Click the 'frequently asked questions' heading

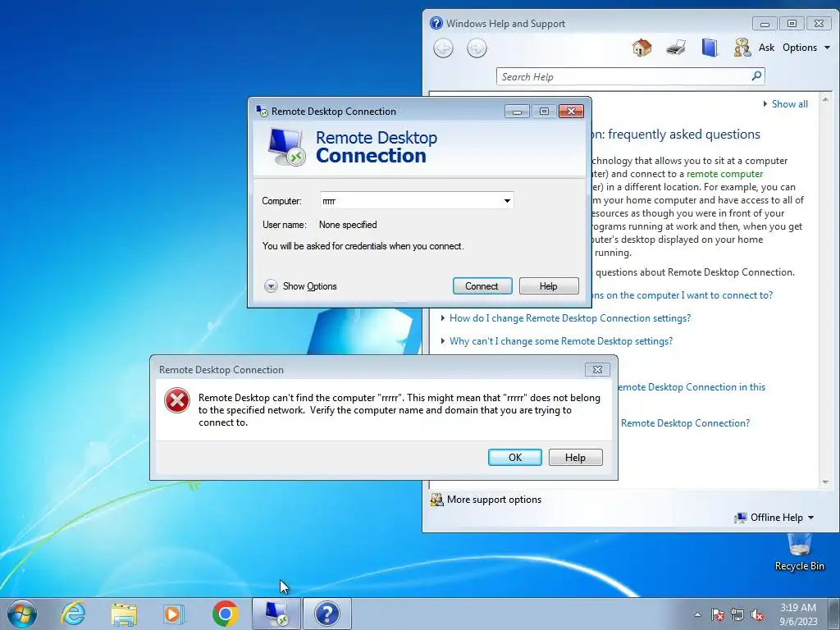coord(684,134)
